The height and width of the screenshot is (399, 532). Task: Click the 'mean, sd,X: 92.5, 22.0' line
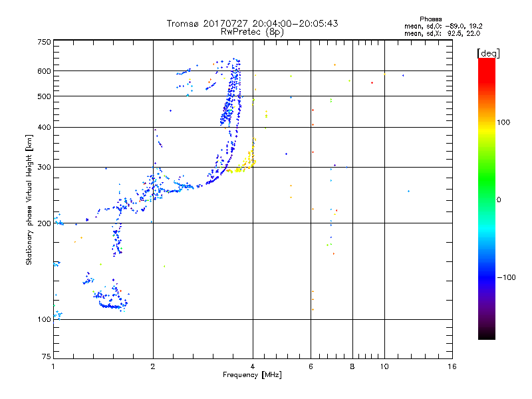pyautogui.click(x=442, y=33)
